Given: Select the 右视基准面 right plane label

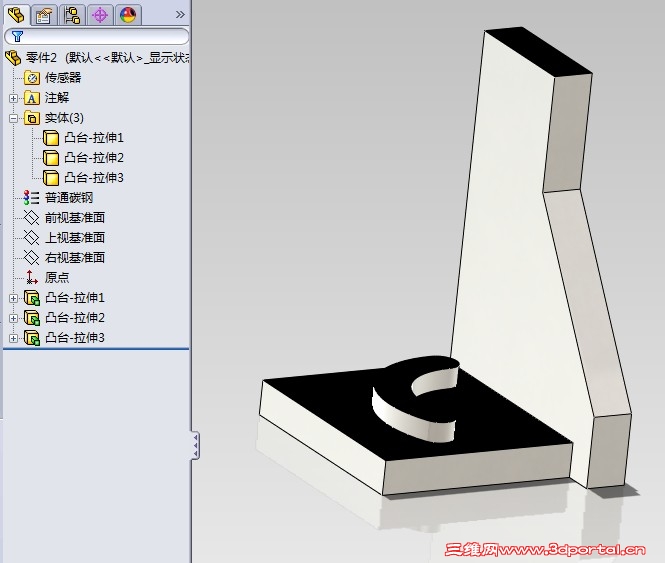Looking at the screenshot, I should pyautogui.click(x=75, y=258).
